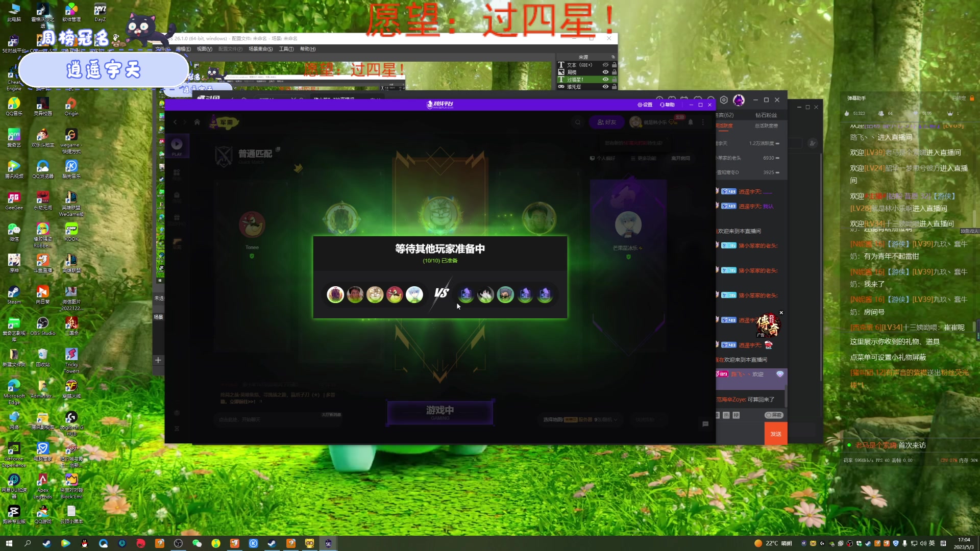Viewport: 980px width, 551px height.
Task: Open 文件 menu in OBS
Action: pyautogui.click(x=162, y=49)
